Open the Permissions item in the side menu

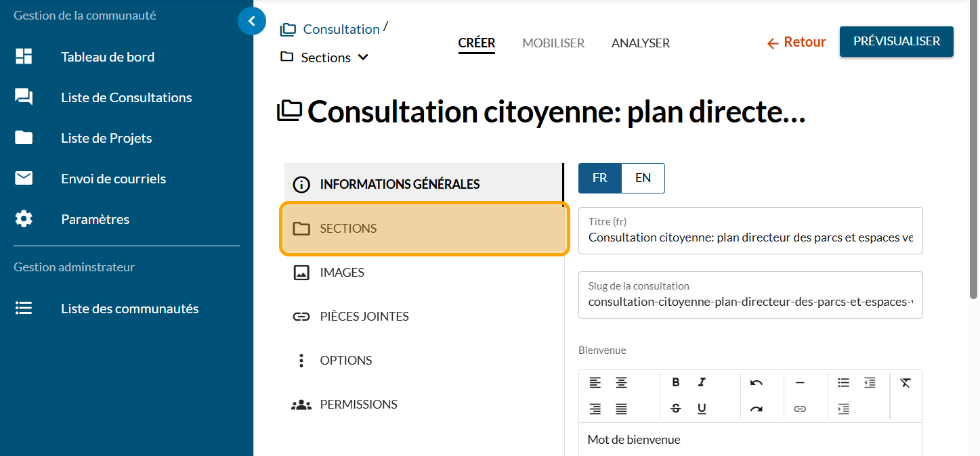[x=358, y=405]
